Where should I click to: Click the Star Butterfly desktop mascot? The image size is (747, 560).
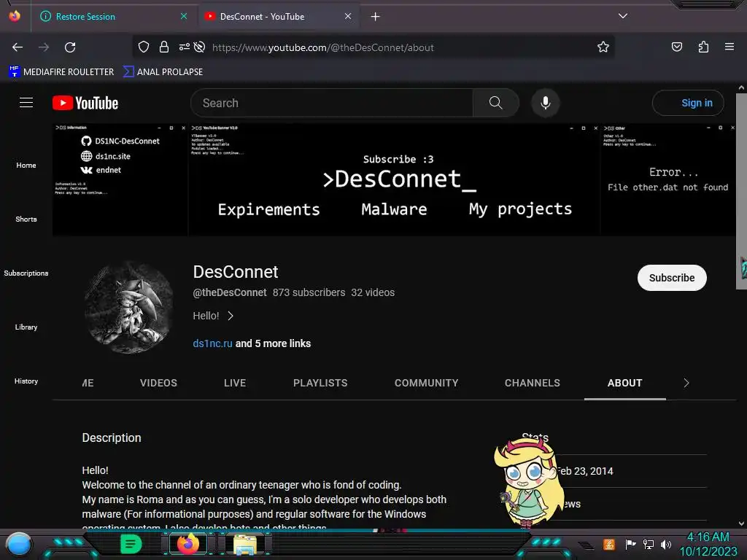528,481
